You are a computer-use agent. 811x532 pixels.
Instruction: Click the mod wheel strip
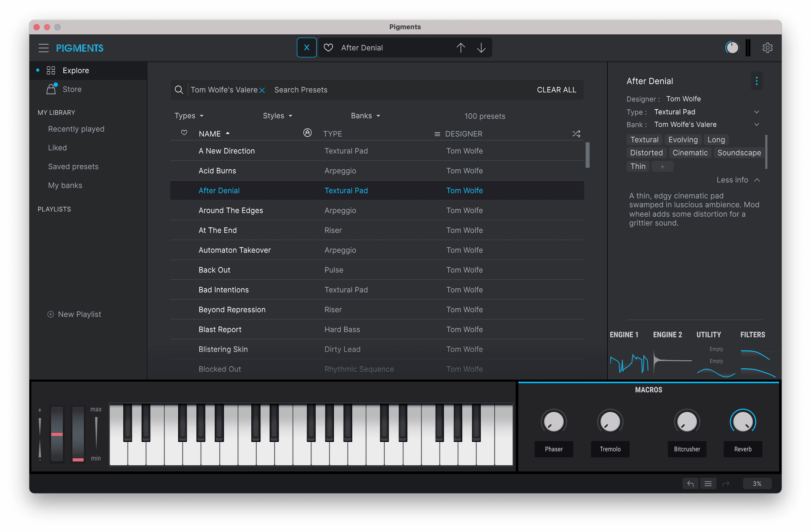(x=78, y=434)
